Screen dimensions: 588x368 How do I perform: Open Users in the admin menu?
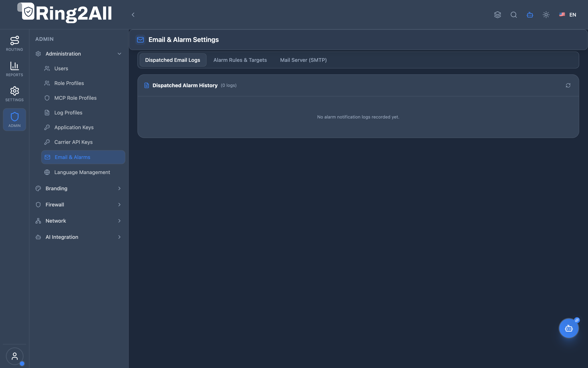tap(83, 69)
